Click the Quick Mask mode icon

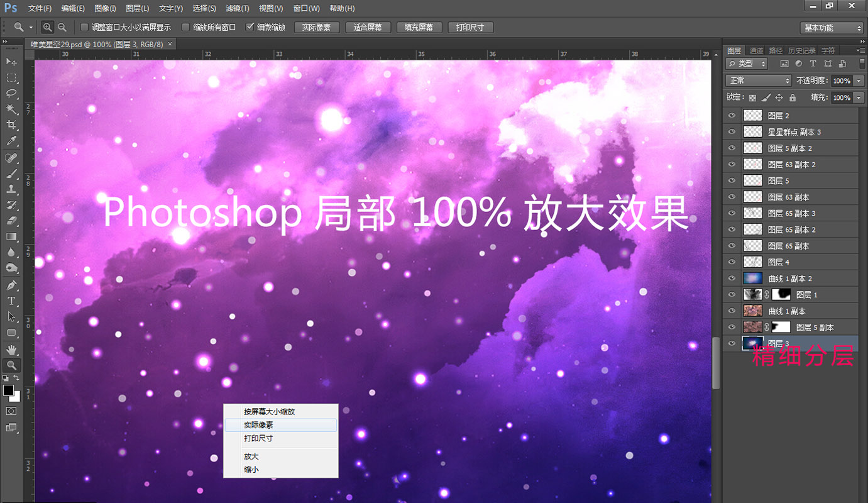coord(11,411)
